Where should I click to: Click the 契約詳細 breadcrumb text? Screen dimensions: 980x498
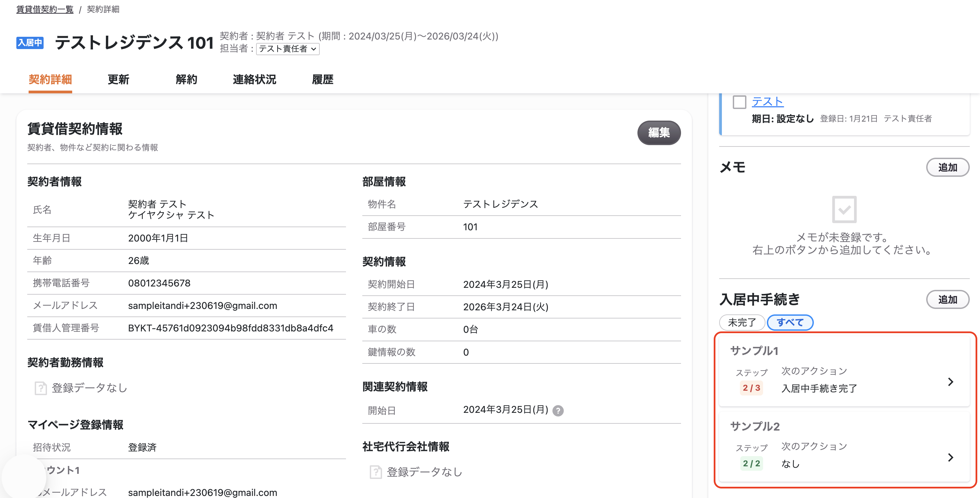pos(103,9)
